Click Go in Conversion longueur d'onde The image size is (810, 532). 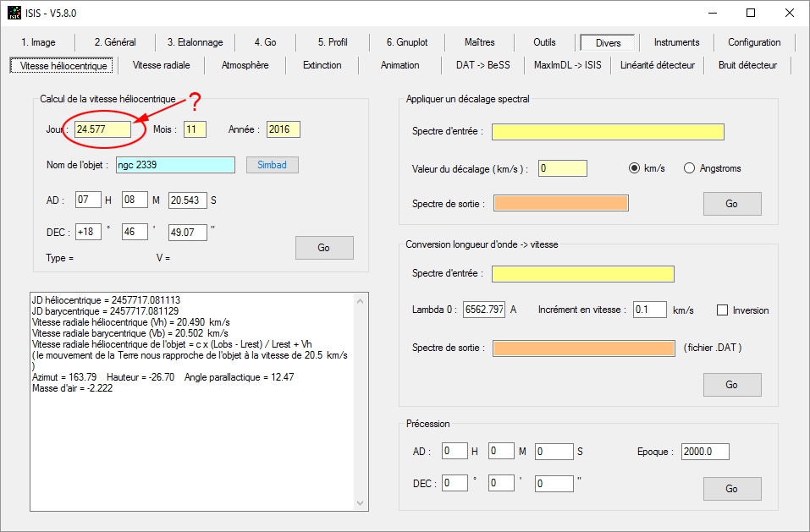[732, 385]
